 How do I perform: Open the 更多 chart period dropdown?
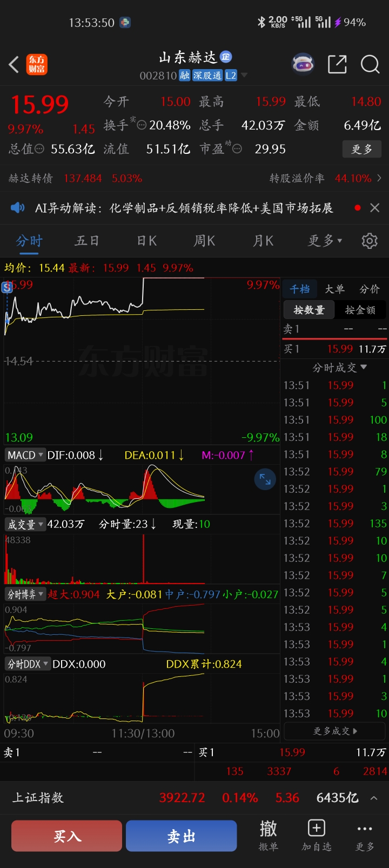click(325, 241)
